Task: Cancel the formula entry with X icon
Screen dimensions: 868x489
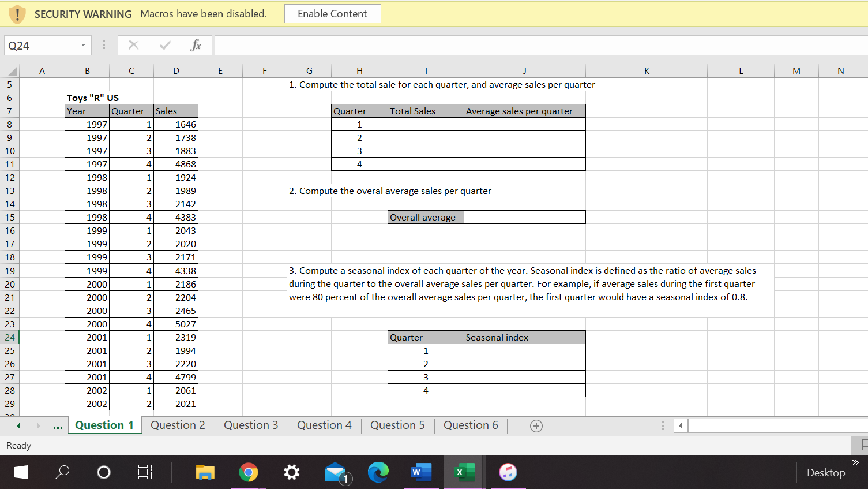Action: click(133, 45)
